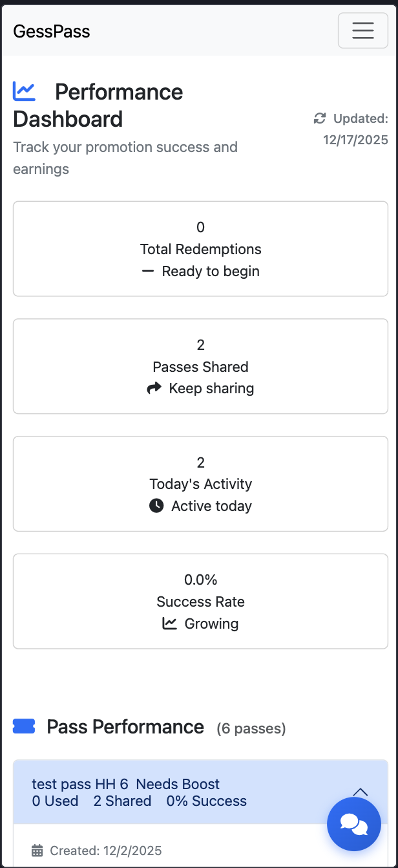This screenshot has width=398, height=868.
Task: Click the calendar icon beside Created date
Action: tap(38, 849)
